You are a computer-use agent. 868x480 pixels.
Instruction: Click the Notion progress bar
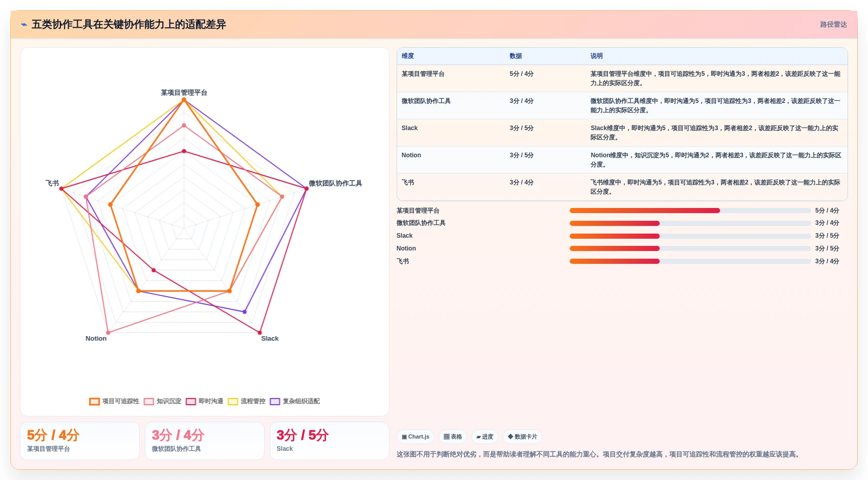690,248
